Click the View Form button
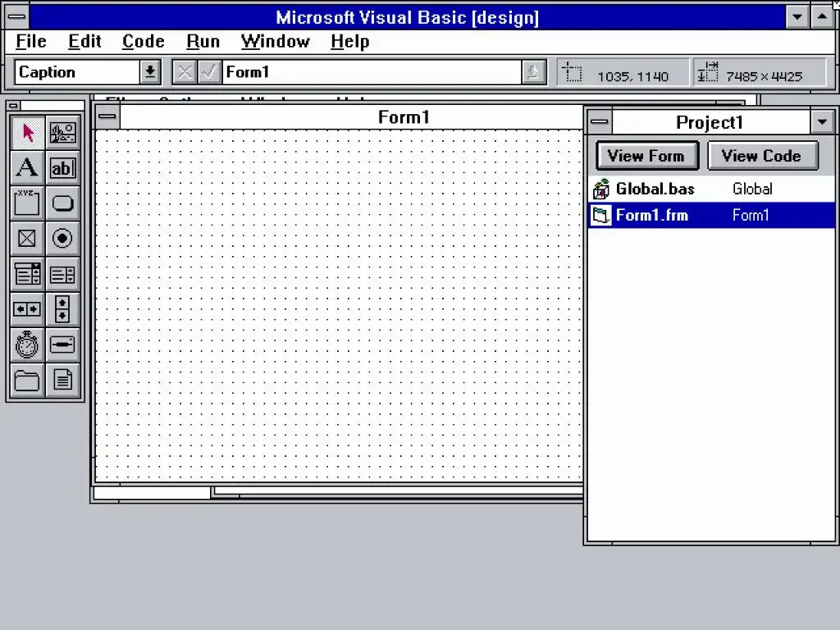840x630 pixels. (x=647, y=156)
